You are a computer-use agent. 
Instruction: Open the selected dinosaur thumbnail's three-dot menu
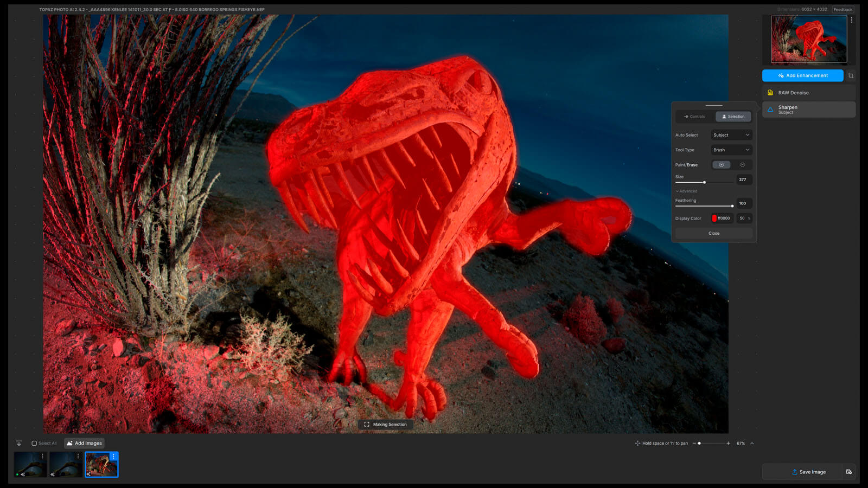click(x=113, y=457)
